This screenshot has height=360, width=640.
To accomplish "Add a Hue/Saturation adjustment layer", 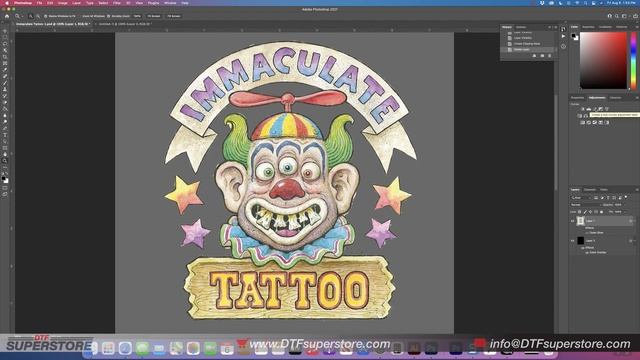I will [x=580, y=116].
